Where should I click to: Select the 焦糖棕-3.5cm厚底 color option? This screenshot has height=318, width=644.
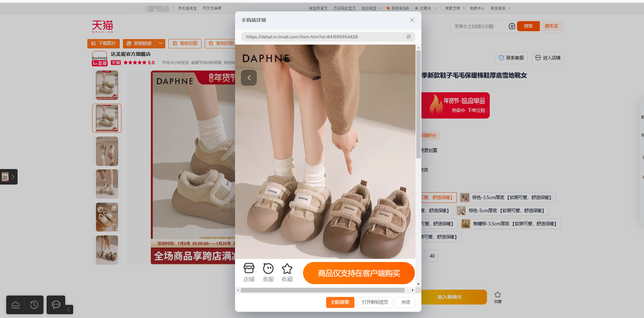[511, 224]
